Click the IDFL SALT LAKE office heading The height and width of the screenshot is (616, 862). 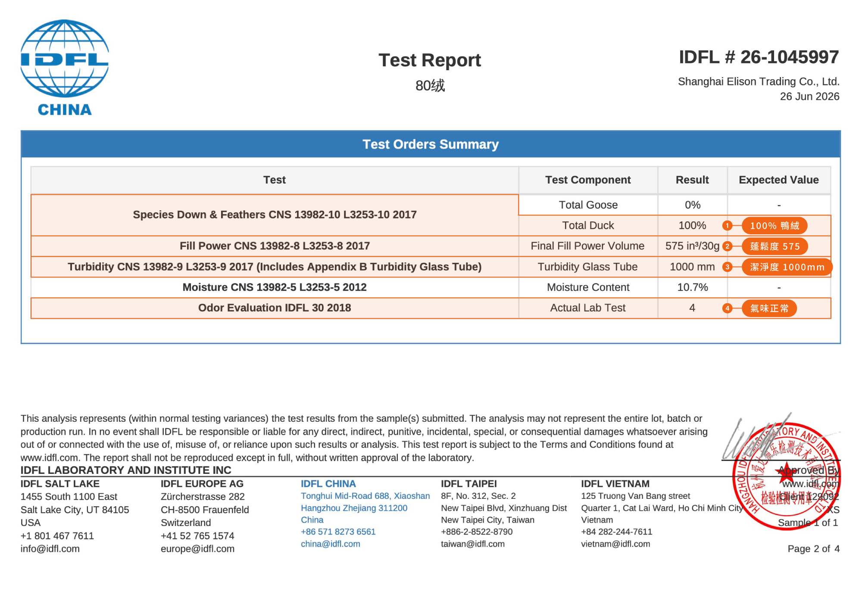pyautogui.click(x=60, y=484)
